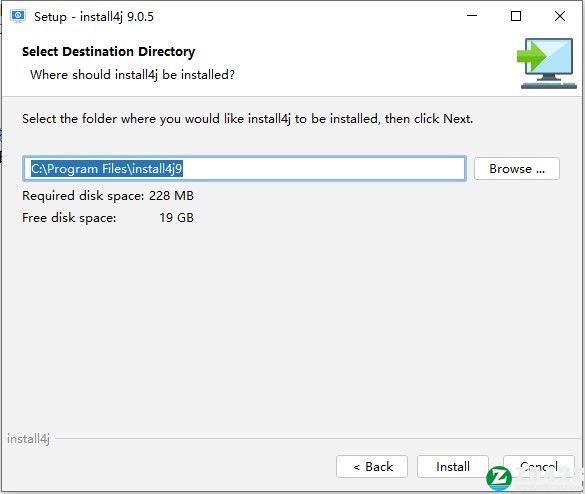The height and width of the screenshot is (494, 585).
Task: Click the 'Required disk space: 228 MB' line
Action: 108,196
